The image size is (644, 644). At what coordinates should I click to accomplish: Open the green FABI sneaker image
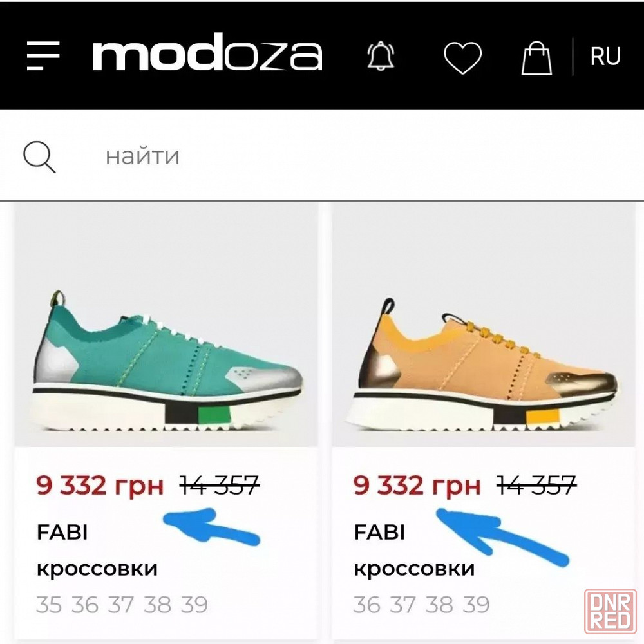pyautogui.click(x=166, y=325)
